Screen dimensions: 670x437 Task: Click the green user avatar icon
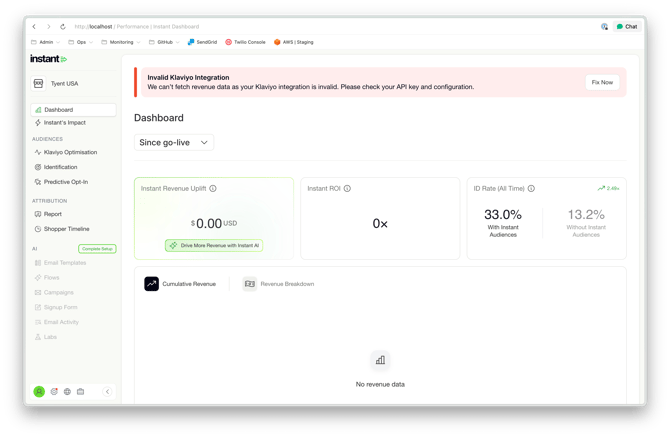(x=39, y=392)
